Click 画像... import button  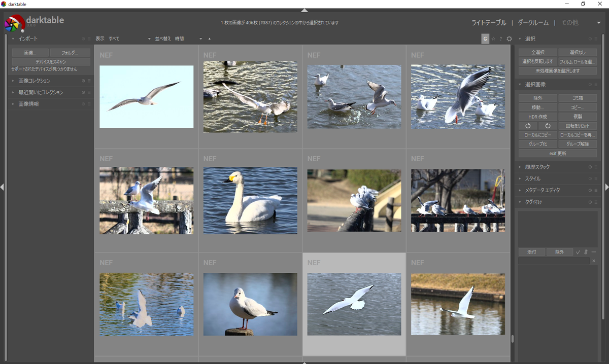pyautogui.click(x=30, y=53)
